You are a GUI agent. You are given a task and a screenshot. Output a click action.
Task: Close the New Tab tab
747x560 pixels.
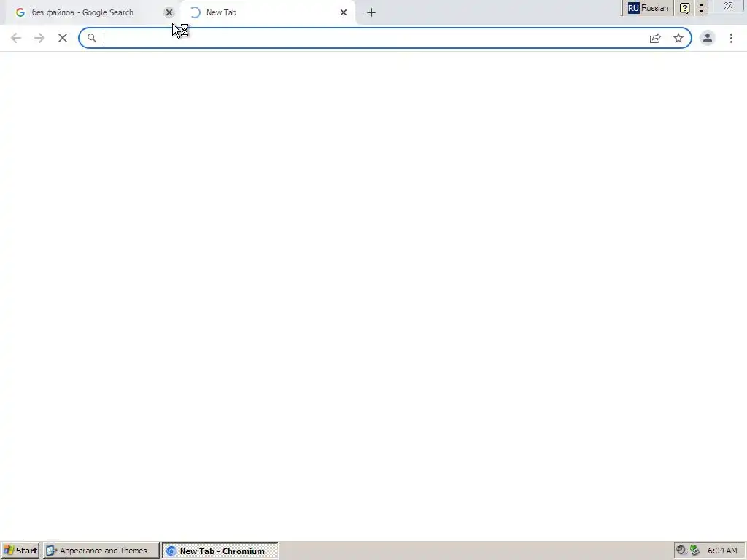tap(344, 12)
